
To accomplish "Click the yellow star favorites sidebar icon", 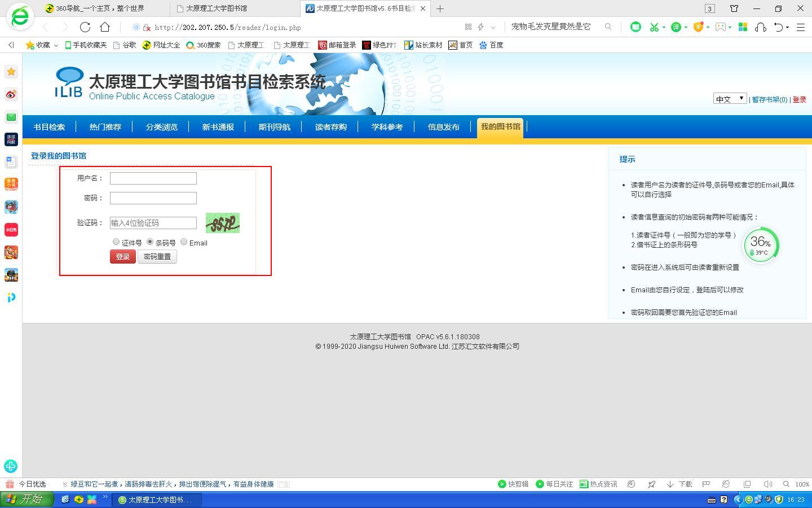I will pyautogui.click(x=11, y=72).
